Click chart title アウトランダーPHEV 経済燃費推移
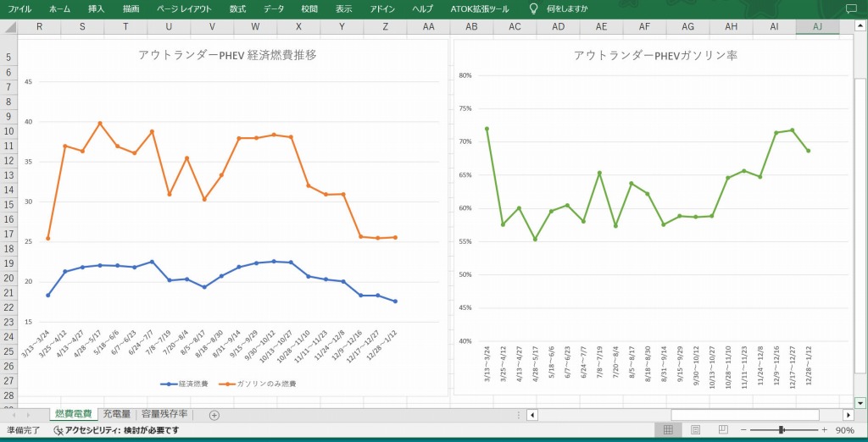Viewport: 868px width, 442px height. coord(227,55)
